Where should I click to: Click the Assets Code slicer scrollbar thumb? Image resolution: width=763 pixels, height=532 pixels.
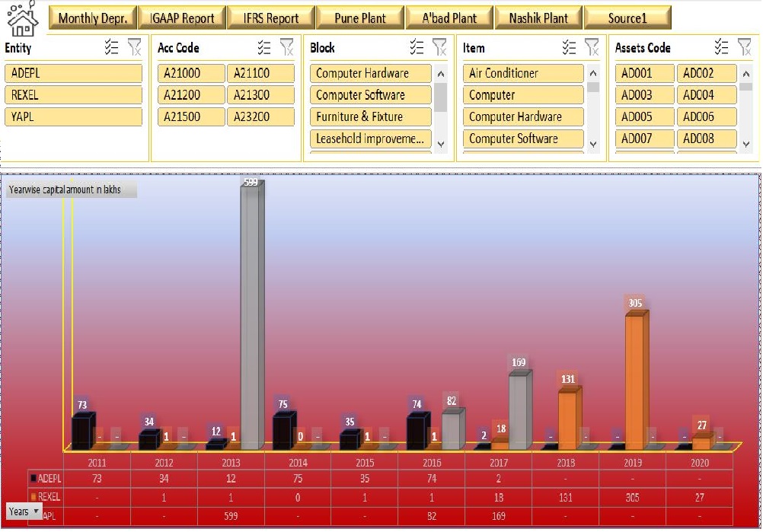746,87
